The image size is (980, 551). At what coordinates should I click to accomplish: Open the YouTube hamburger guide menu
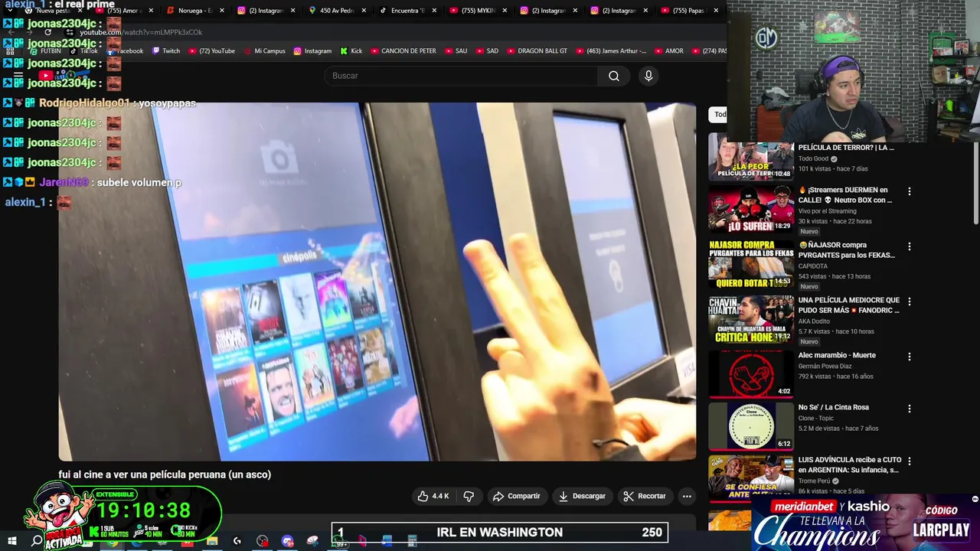tap(18, 76)
